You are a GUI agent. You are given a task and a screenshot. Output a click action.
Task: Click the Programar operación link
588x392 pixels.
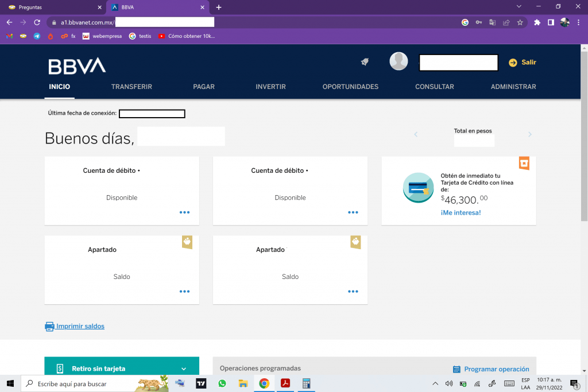(x=497, y=369)
